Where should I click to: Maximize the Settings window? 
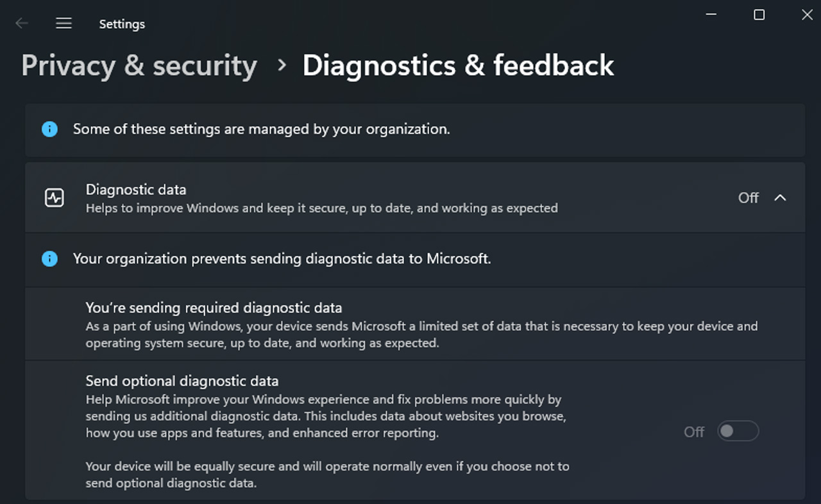pos(759,15)
